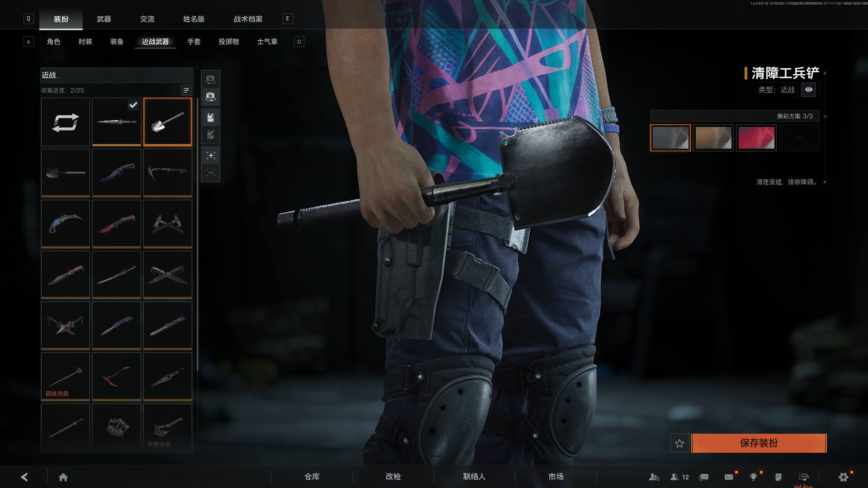Viewport: 868px width, 488px height.
Task: Select the red color scheme swatch
Action: (756, 138)
